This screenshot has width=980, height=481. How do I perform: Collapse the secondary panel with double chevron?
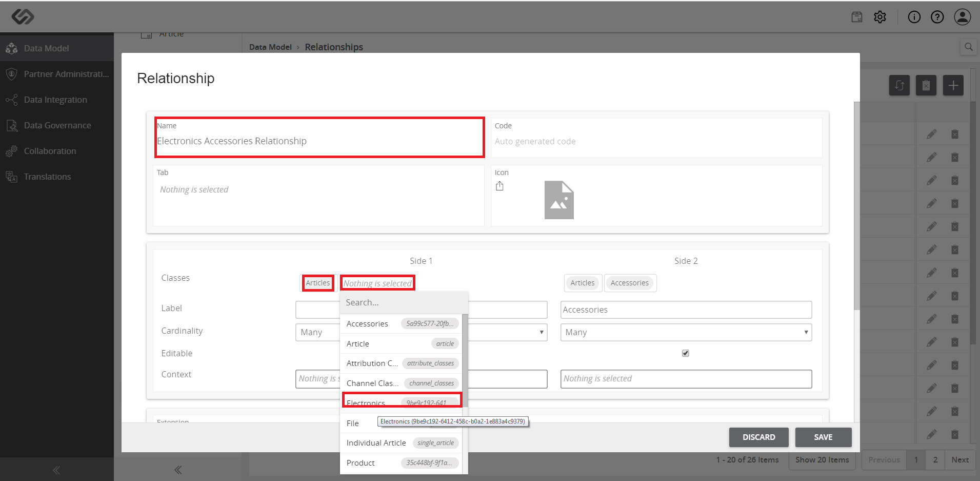178,470
